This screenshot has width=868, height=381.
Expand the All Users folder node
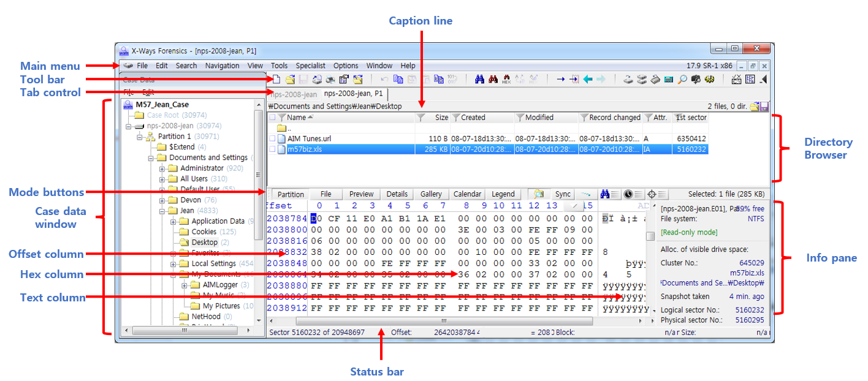tap(162, 179)
